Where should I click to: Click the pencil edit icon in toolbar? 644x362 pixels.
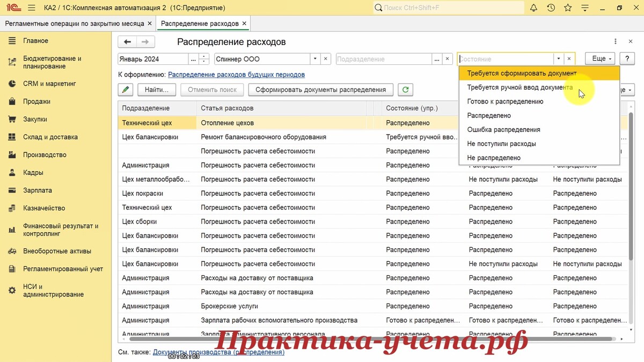click(x=126, y=90)
